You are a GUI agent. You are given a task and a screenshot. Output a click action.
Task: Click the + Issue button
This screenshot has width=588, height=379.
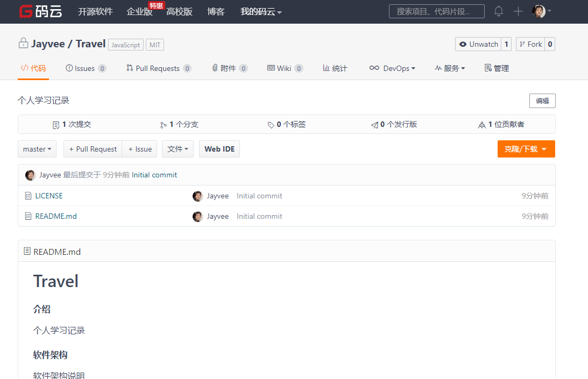click(139, 149)
